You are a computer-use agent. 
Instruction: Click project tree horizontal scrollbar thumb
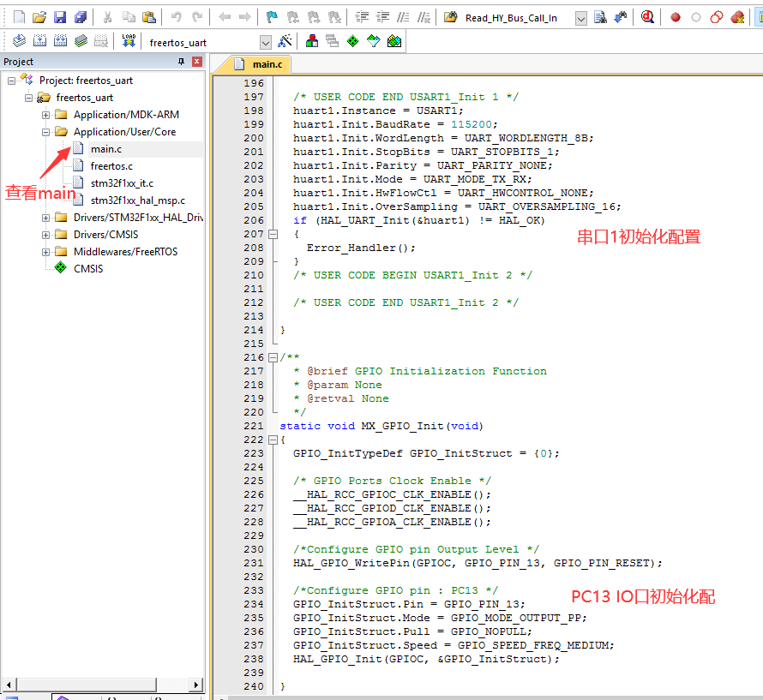(x=87, y=685)
